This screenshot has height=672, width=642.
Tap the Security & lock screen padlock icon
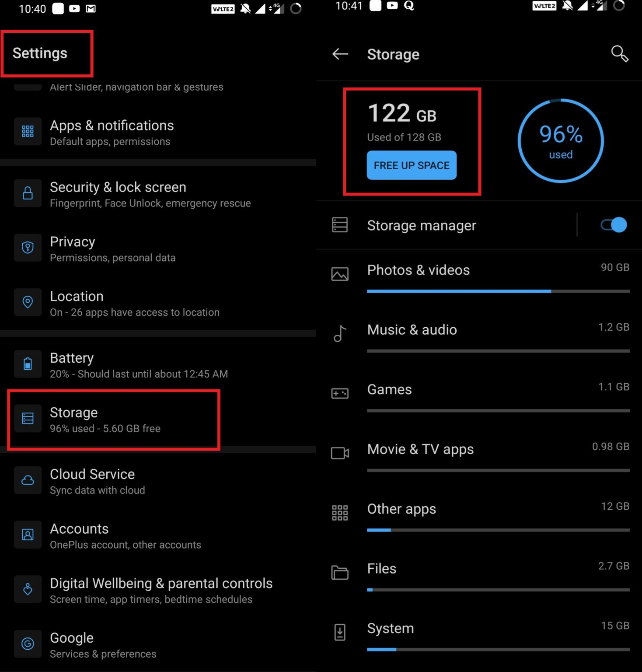point(28,193)
